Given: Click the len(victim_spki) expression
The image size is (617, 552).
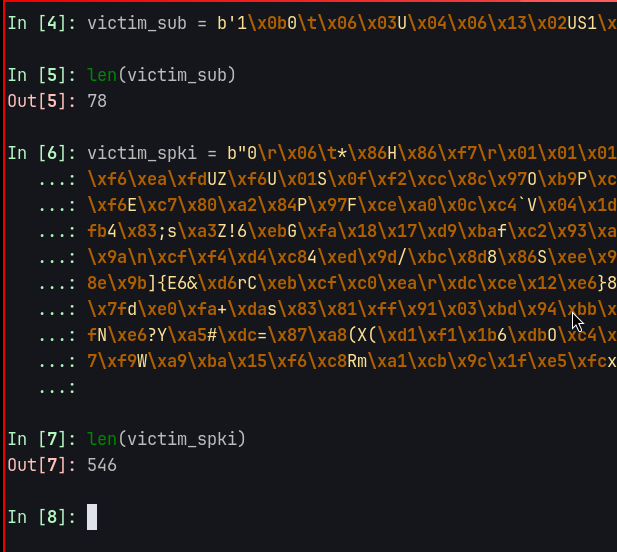Looking at the screenshot, I should [154, 438].
